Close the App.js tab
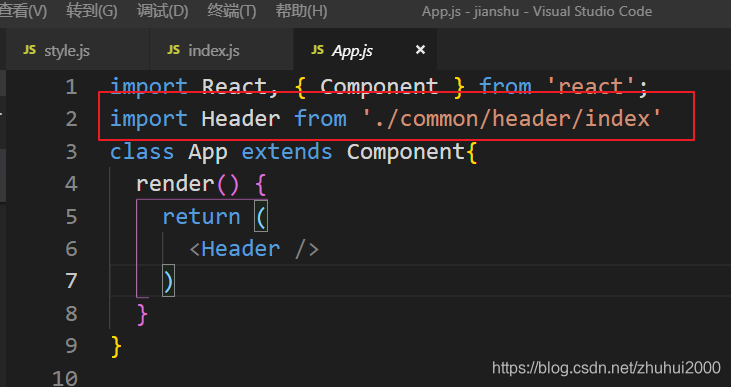This screenshot has height=387, width=731. coord(420,49)
